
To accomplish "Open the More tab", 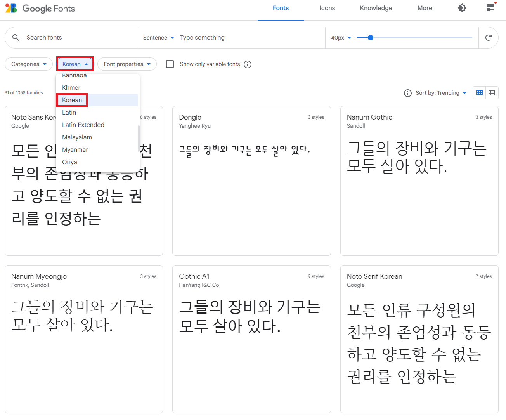I will [x=425, y=8].
